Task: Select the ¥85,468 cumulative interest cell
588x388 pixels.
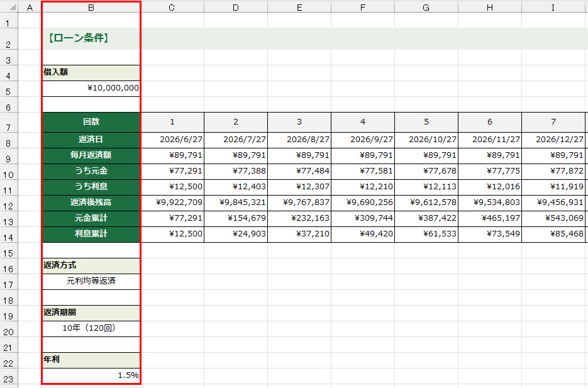Action: coord(553,235)
